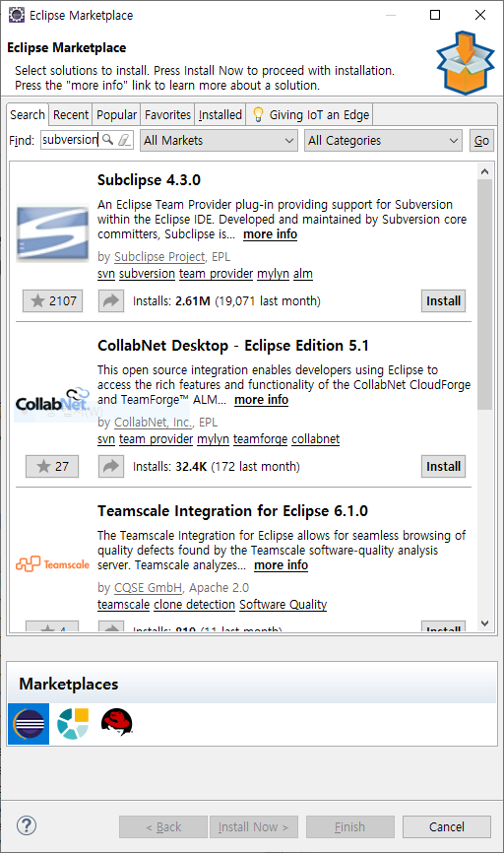Click the Software Quality tag link
Image resolution: width=504 pixels, height=853 pixels.
[283, 605]
